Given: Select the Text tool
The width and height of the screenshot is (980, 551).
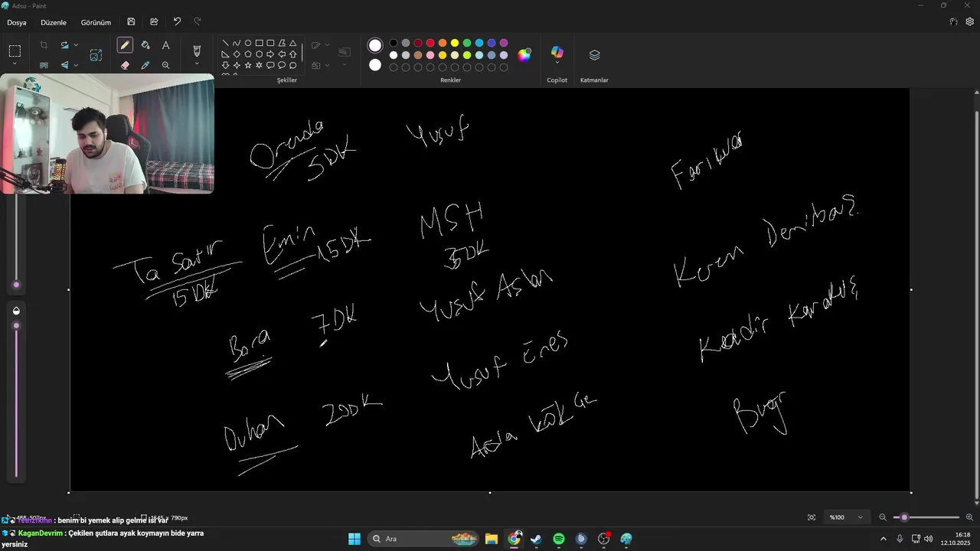Looking at the screenshot, I should [165, 46].
